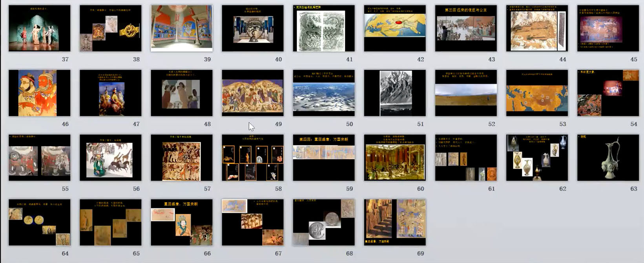Select slide 51 with the grayscale mountain photo
Image resolution: width=644 pixels, height=263 pixels.
[395, 93]
